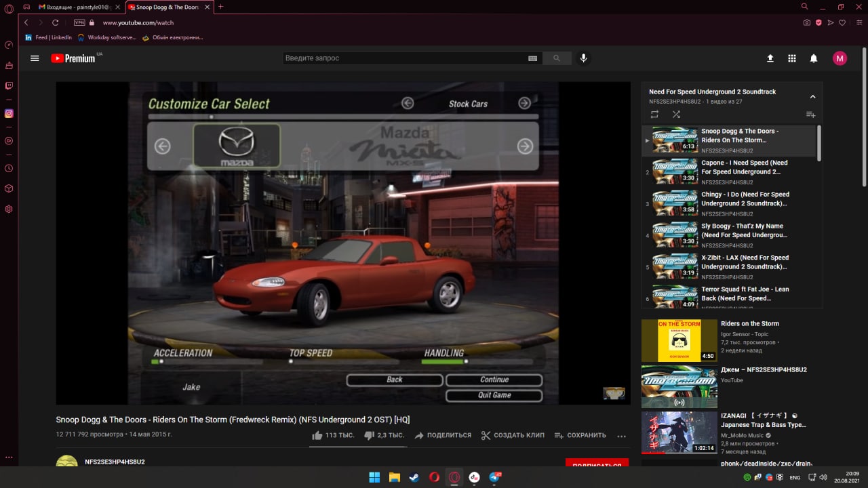Click СОЗДАТЬ КЛИП button
This screenshot has height=488, width=868.
[513, 435]
